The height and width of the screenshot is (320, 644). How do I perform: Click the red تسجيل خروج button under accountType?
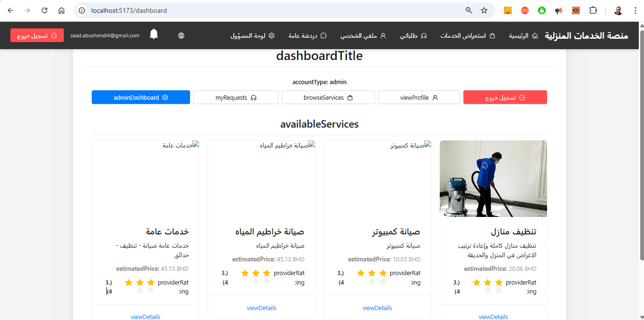point(505,97)
